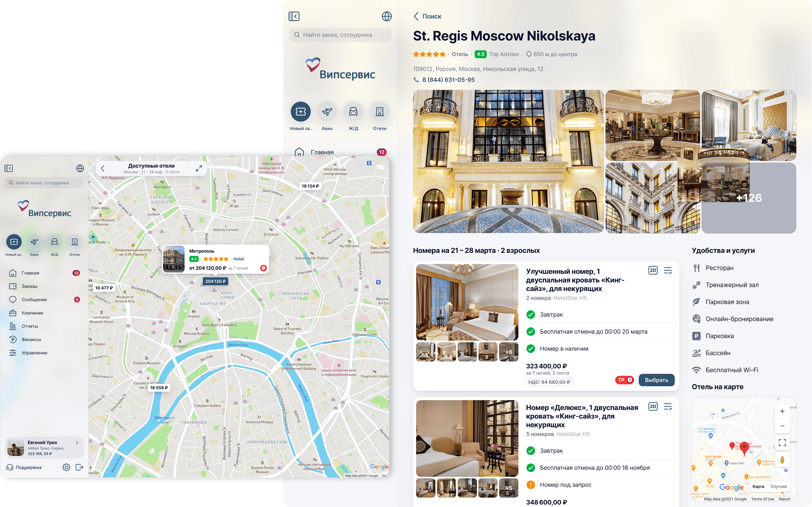This screenshot has width=812, height=507.
Task: Click the 'ТР' travel policy badge
Action: point(624,380)
